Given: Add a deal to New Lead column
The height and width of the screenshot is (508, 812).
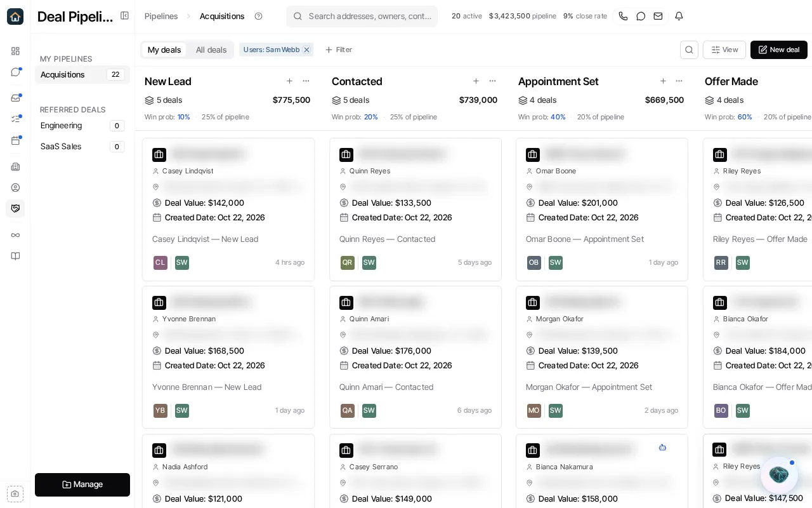Looking at the screenshot, I should [x=289, y=81].
